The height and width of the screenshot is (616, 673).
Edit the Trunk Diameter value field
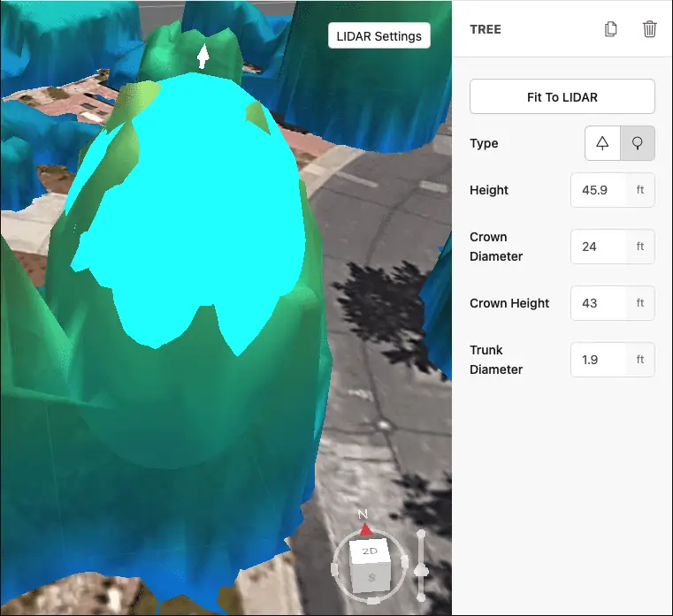pos(599,360)
